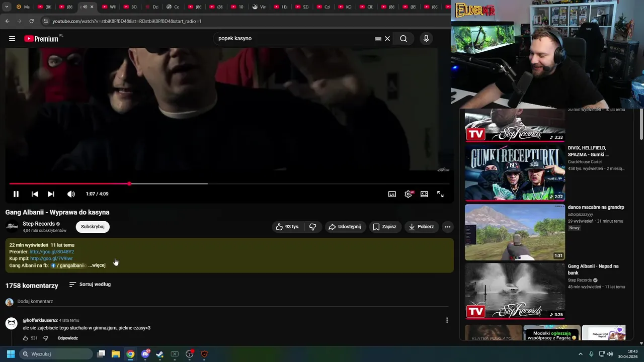
Task: Switch to the 'SZ' tab
Action: click(302, 7)
